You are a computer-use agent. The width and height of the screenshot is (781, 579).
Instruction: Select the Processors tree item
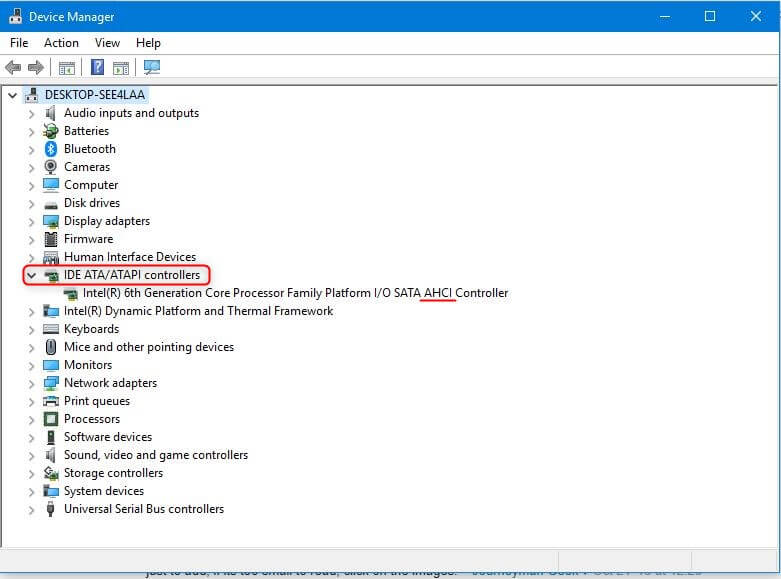[x=92, y=419]
